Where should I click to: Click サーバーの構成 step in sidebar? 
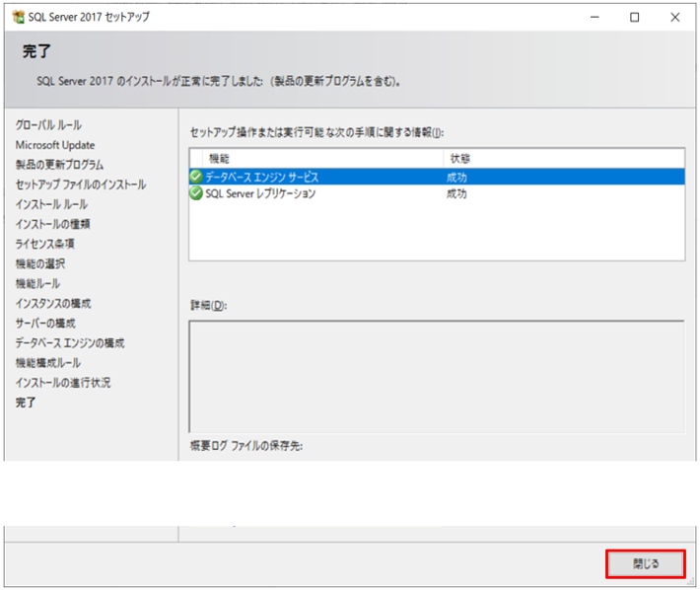pyautogui.click(x=45, y=324)
